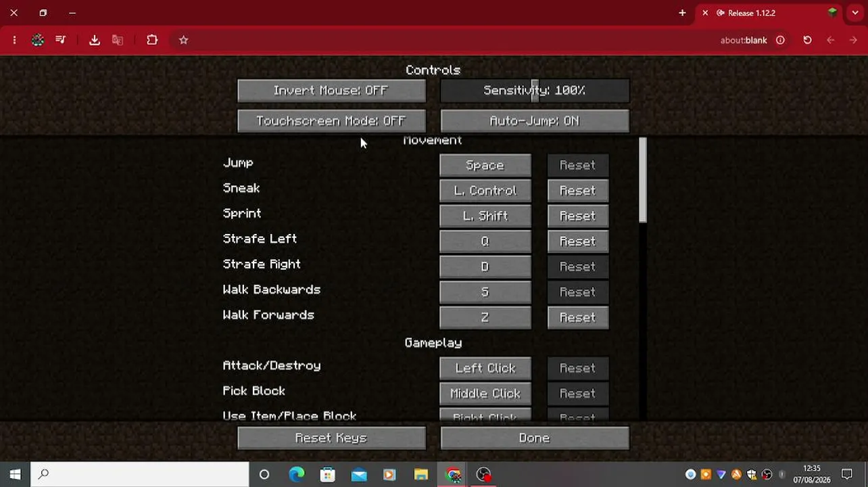Image resolution: width=868 pixels, height=487 pixels.
Task: Click the controls list scrollbar
Action: point(643,180)
